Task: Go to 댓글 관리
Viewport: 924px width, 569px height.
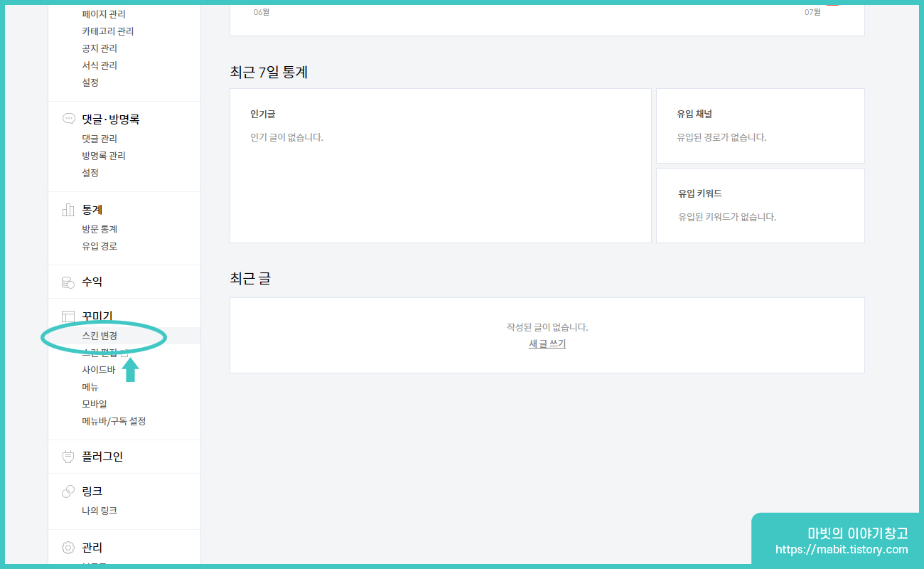Action: 100,139
